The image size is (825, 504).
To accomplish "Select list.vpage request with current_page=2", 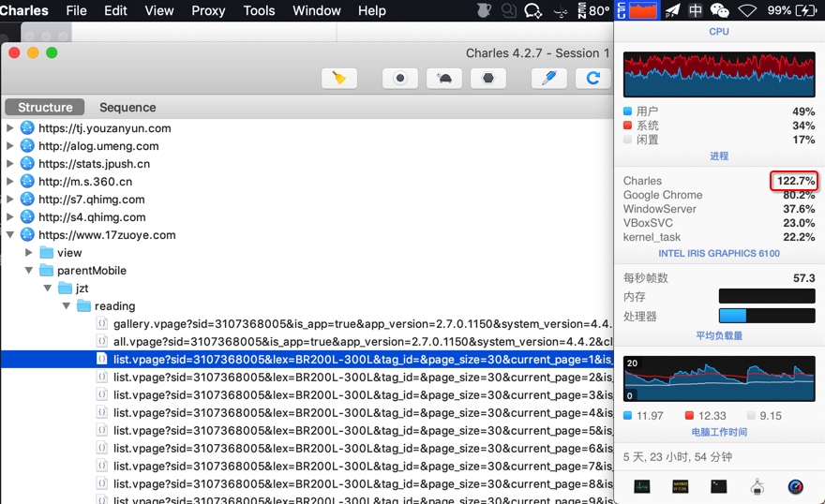I will tap(307, 378).
